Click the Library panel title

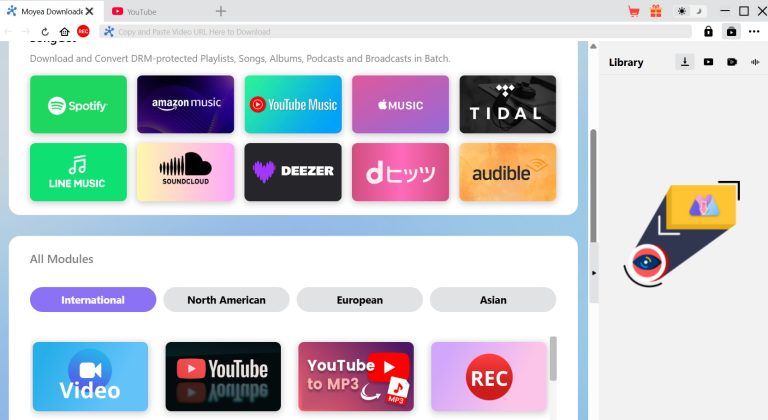click(x=626, y=62)
